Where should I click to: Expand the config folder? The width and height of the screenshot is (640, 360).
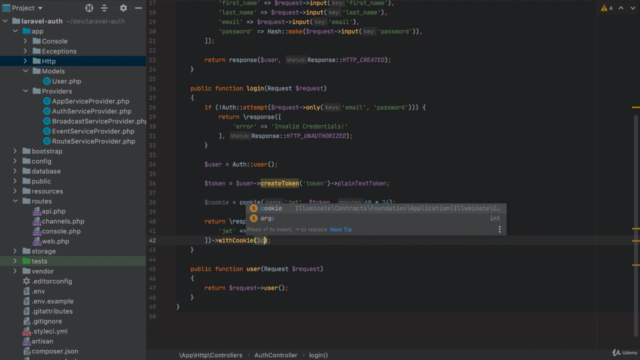coord(16,161)
